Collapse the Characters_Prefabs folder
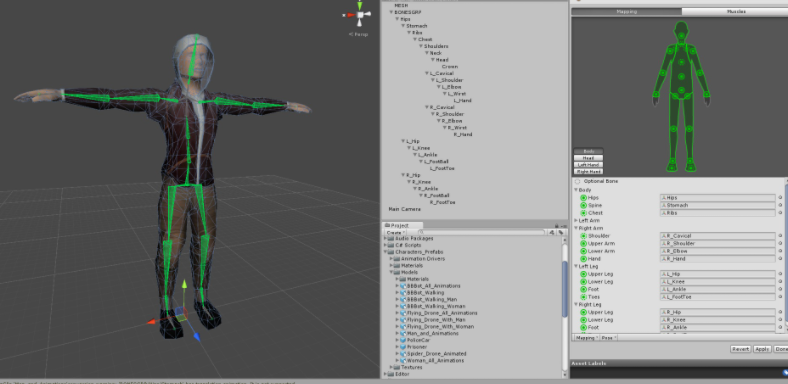 click(385, 252)
